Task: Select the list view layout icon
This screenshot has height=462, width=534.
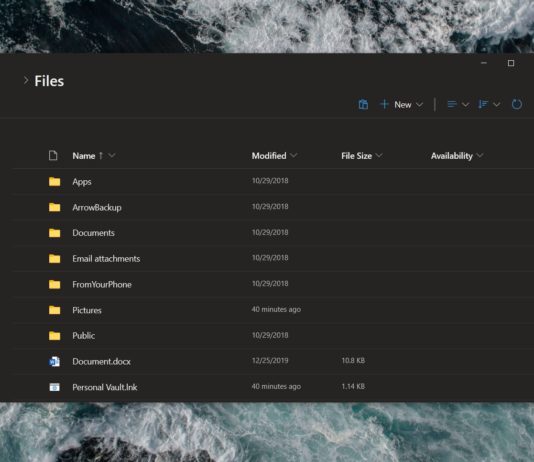Action: coord(452,104)
